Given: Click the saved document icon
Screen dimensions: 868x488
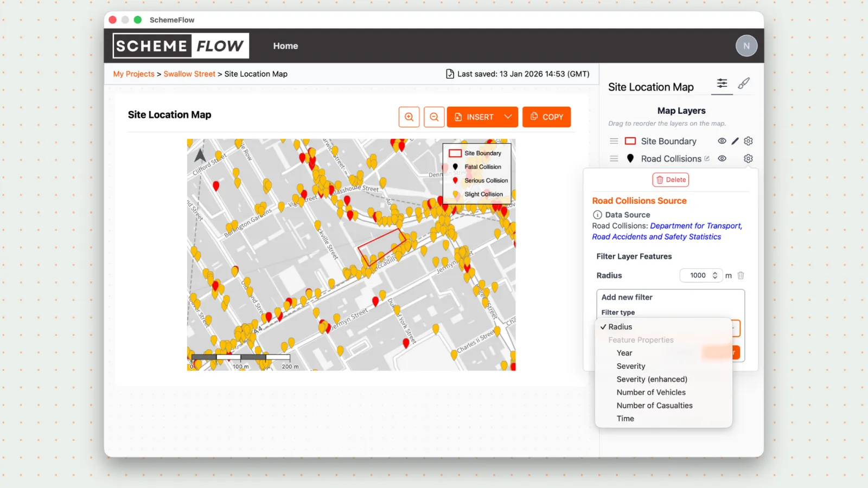Looking at the screenshot, I should pos(450,74).
